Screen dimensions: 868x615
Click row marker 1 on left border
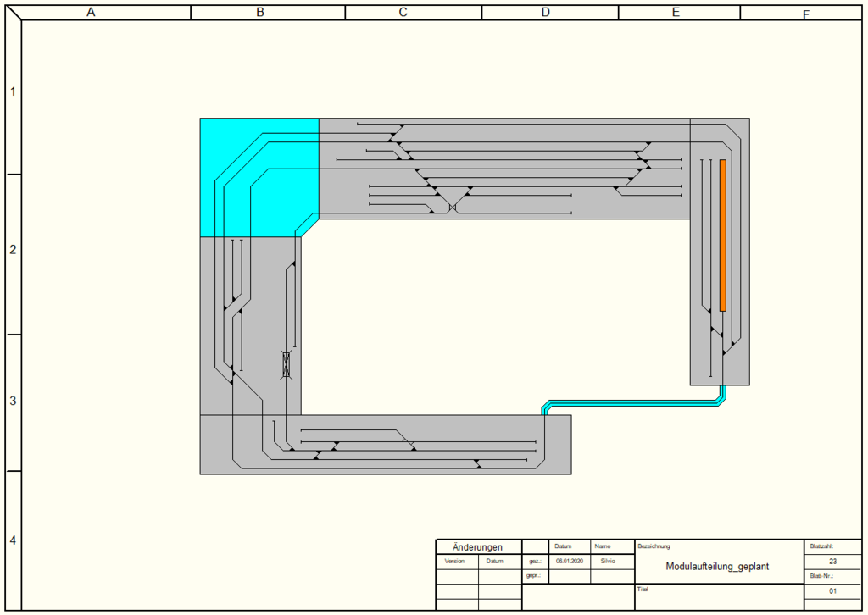pos(12,91)
